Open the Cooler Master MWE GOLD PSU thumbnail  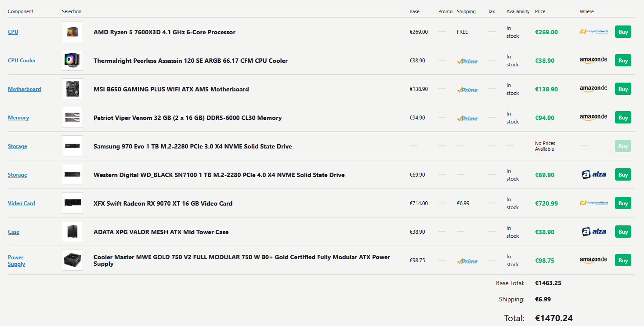coord(72,260)
